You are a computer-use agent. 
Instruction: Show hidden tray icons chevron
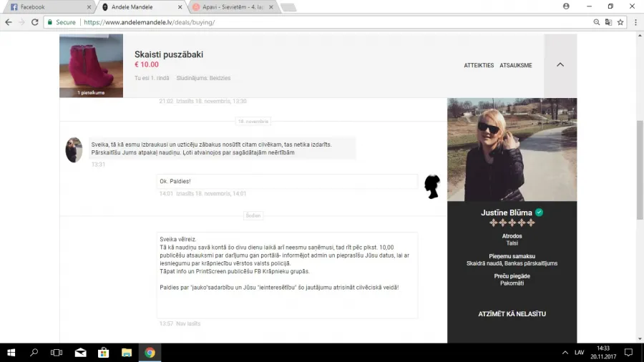565,353
